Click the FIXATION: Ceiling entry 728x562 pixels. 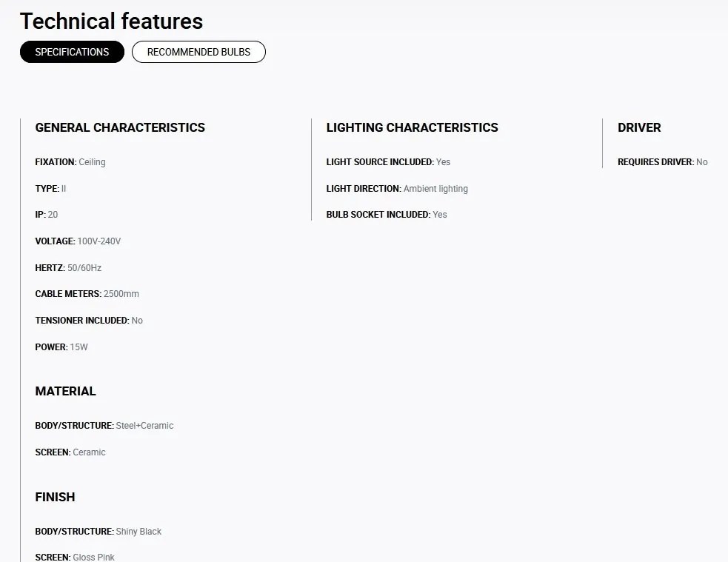[70, 162]
